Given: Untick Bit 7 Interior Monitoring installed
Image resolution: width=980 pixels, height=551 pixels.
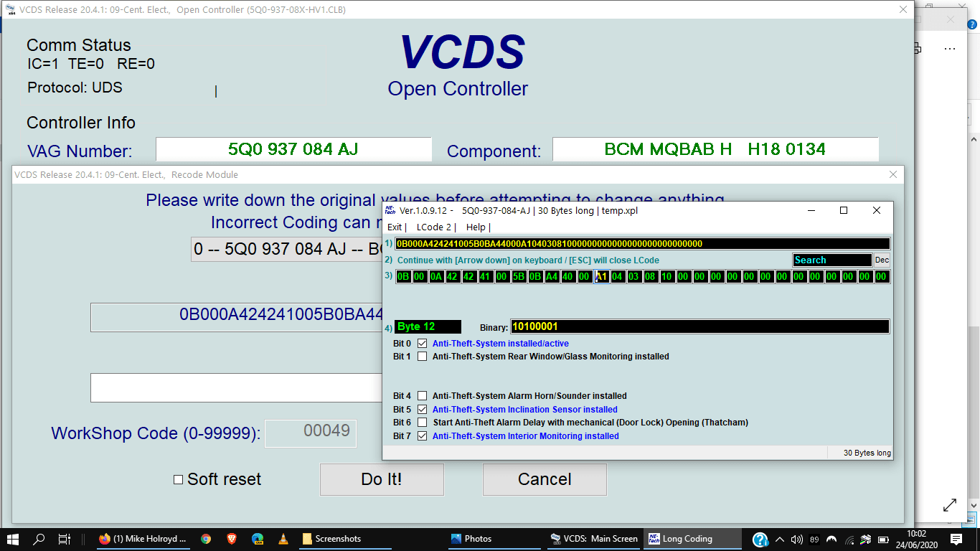Looking at the screenshot, I should click(423, 436).
